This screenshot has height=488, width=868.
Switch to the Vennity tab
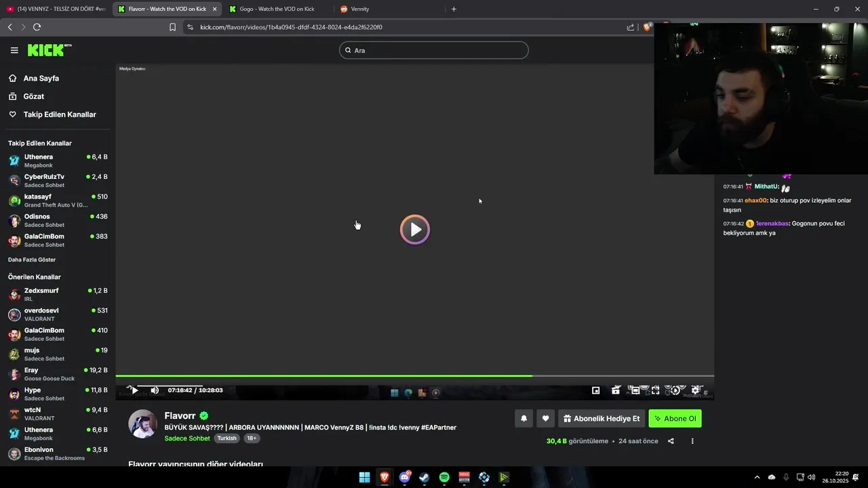tap(388, 9)
